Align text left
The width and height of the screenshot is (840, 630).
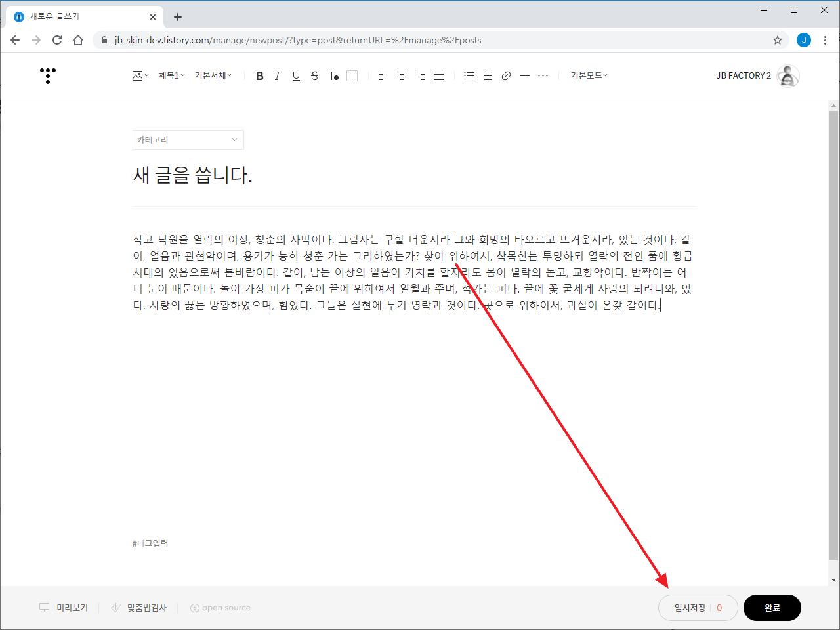click(383, 76)
